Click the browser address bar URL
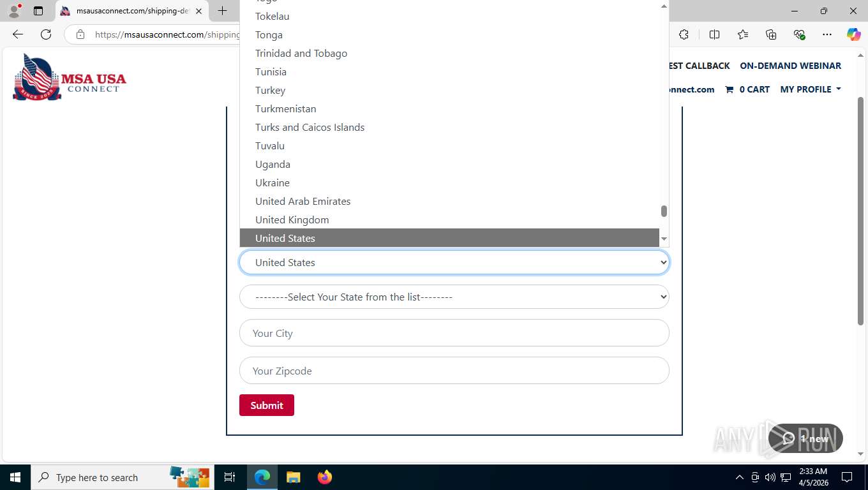This screenshot has height=490, width=868. click(x=167, y=34)
